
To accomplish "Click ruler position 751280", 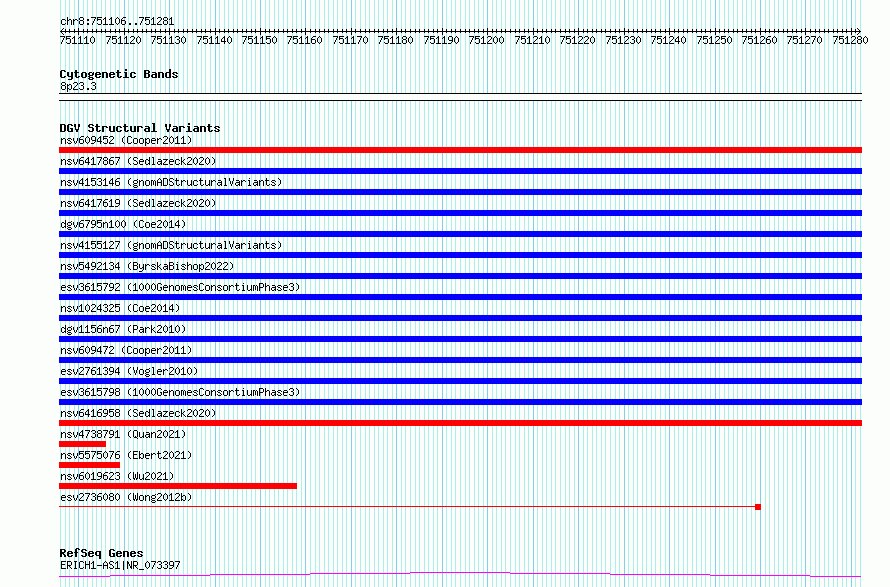I will [850, 40].
